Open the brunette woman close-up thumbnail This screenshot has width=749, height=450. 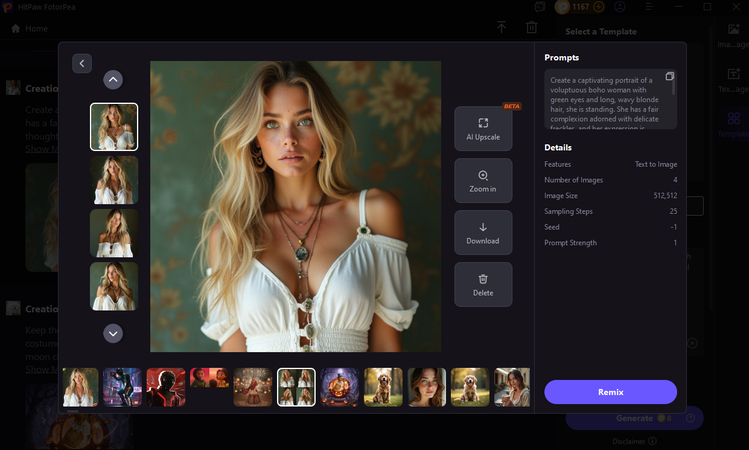point(427,387)
